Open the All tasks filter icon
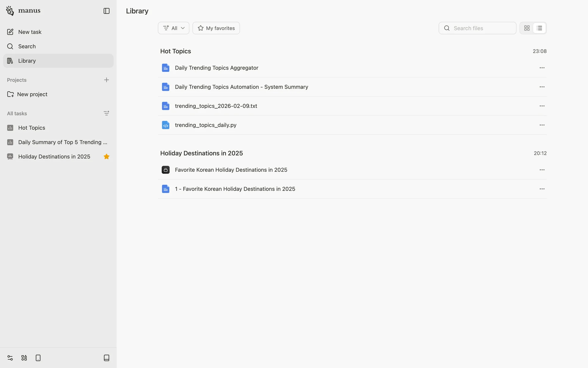Image resolution: width=588 pixels, height=368 pixels. point(106,113)
